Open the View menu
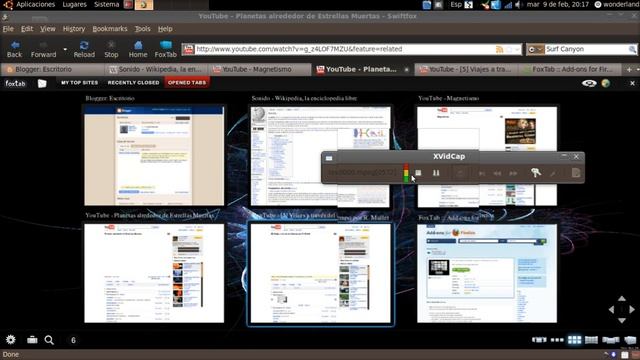640x360 pixels. coord(48,29)
